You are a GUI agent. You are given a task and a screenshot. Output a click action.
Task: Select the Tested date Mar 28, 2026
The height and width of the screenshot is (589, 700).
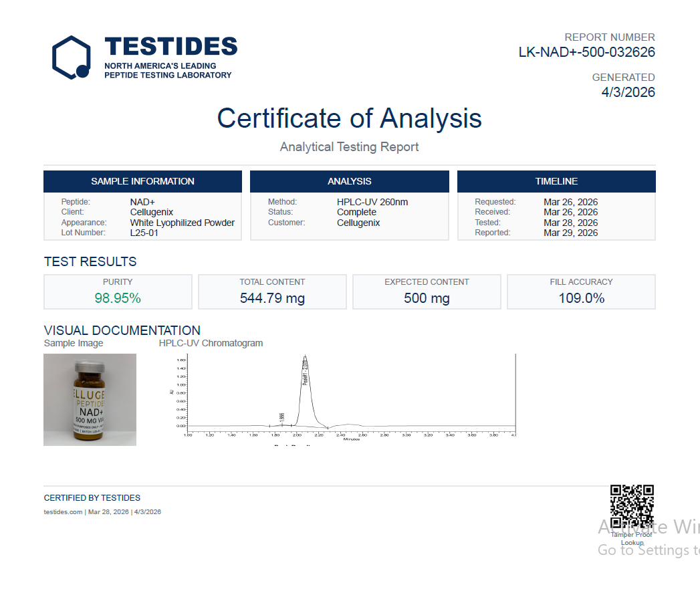[570, 223]
